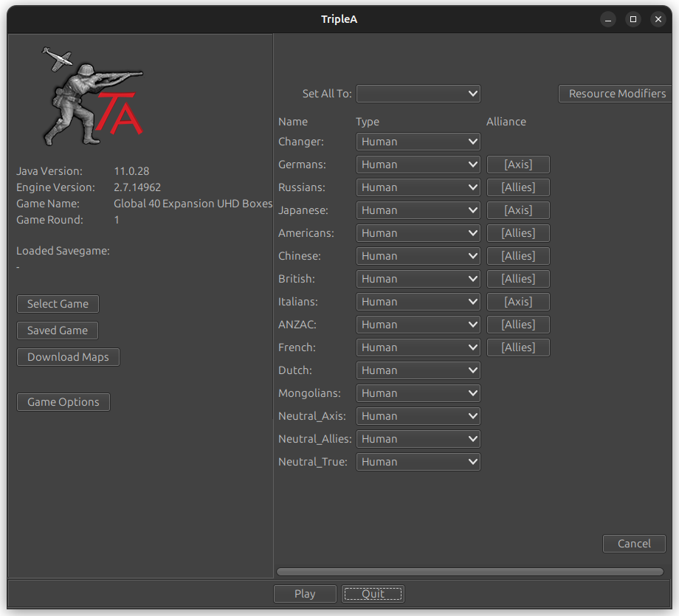Viewport: 679px width, 616px height.
Task: Click Download Maps
Action: pyautogui.click(x=68, y=357)
